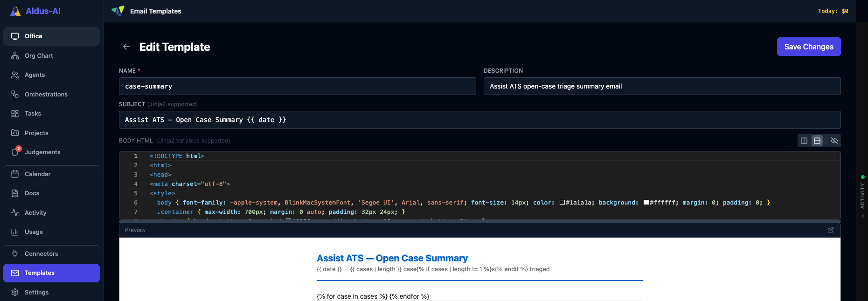The image size is (868, 301).
Task: Click the Office monitor icon in sidebar
Action: 15,36
